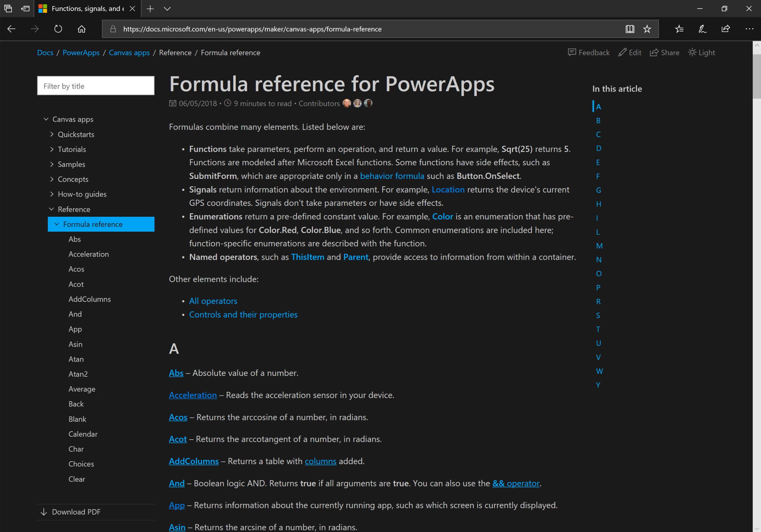This screenshot has width=761, height=532.
Task: Refresh the current page
Action: coord(58,29)
